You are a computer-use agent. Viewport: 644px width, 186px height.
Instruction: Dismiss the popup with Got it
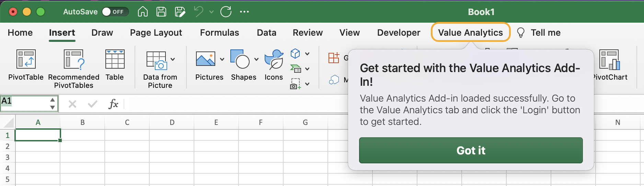coord(471,150)
